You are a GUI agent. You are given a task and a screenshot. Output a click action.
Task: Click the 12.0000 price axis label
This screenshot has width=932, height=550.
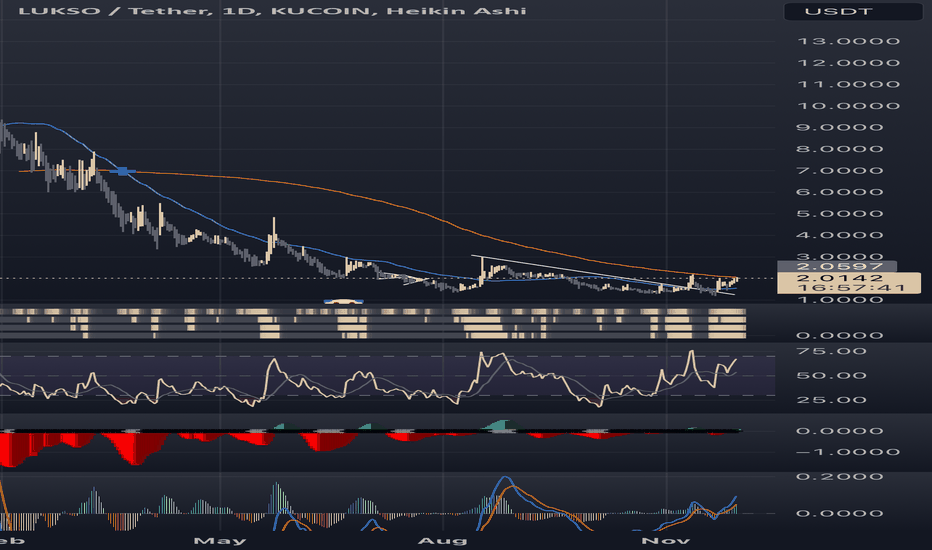point(848,62)
